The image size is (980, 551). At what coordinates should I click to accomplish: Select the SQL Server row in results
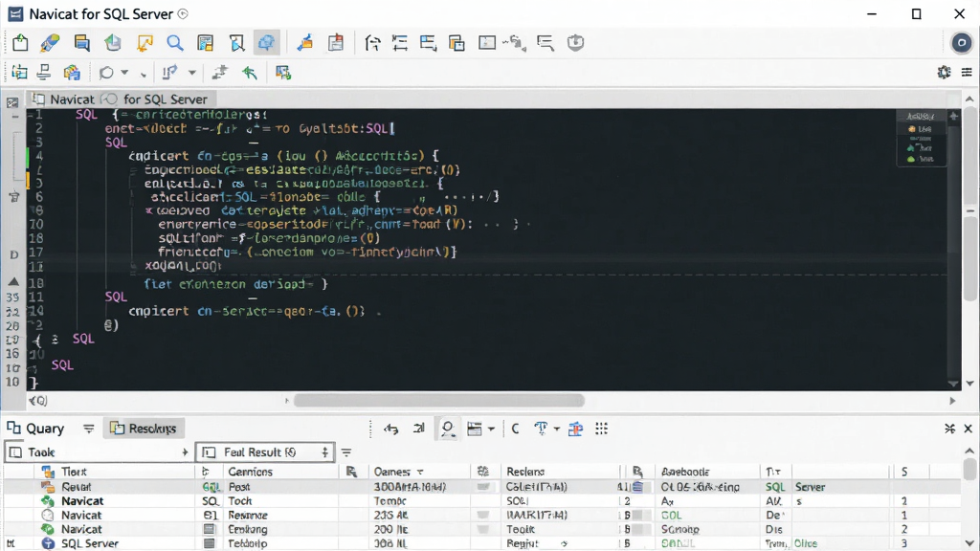(481, 543)
